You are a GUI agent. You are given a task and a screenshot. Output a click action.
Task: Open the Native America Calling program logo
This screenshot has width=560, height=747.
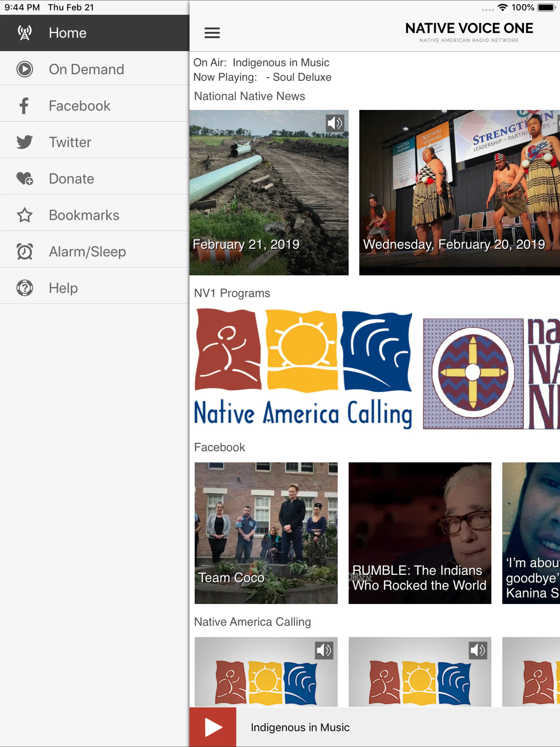[303, 369]
